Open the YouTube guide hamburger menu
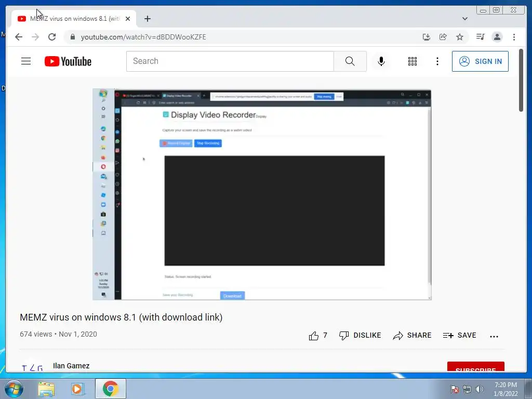Viewport: 532px width, 399px height. point(26,61)
